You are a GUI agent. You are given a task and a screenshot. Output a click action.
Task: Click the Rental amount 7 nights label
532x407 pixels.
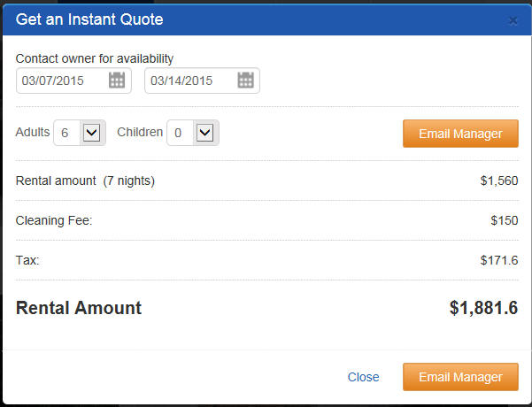(85, 180)
